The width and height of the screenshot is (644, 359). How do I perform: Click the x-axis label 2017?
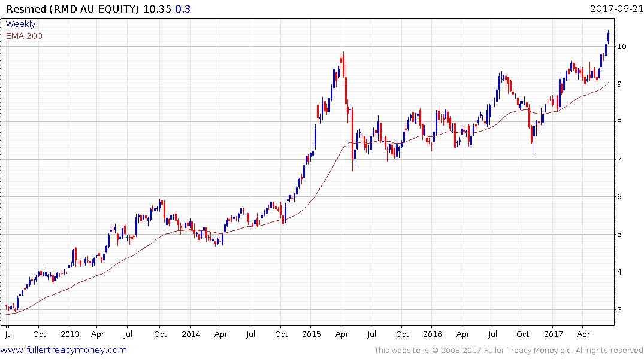point(553,334)
